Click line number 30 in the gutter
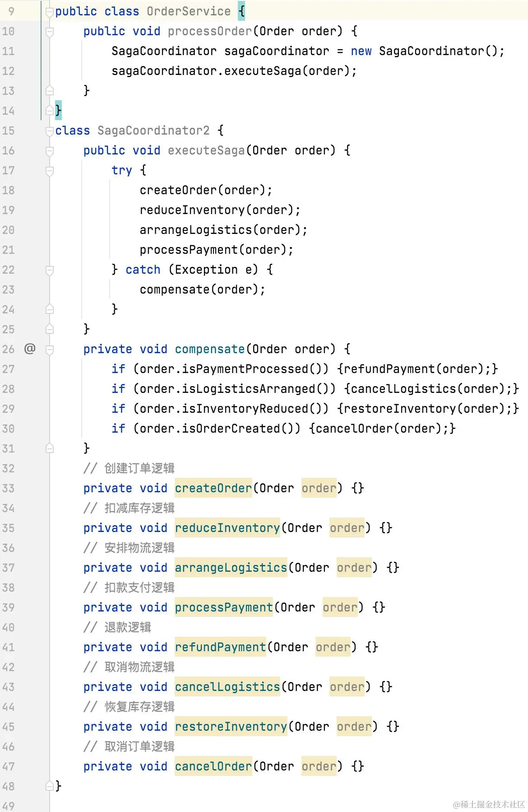 8,429
